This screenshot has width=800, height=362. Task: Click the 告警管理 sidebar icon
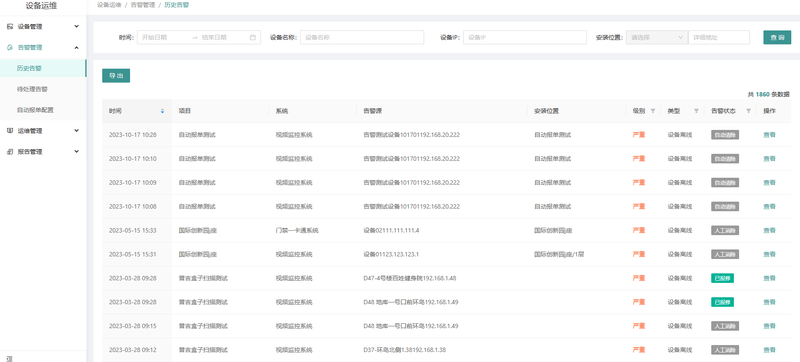(10, 47)
